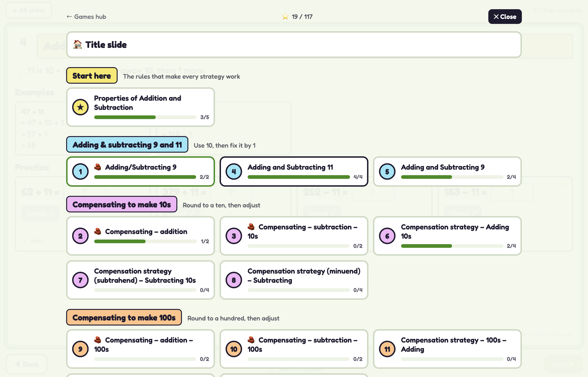Select Compensating to make 100s label
Screen dimensions: 588x377
point(124,317)
